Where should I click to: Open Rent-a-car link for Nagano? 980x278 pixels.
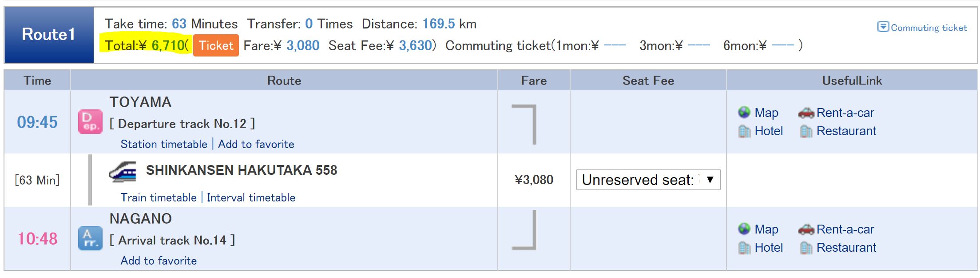click(x=845, y=229)
